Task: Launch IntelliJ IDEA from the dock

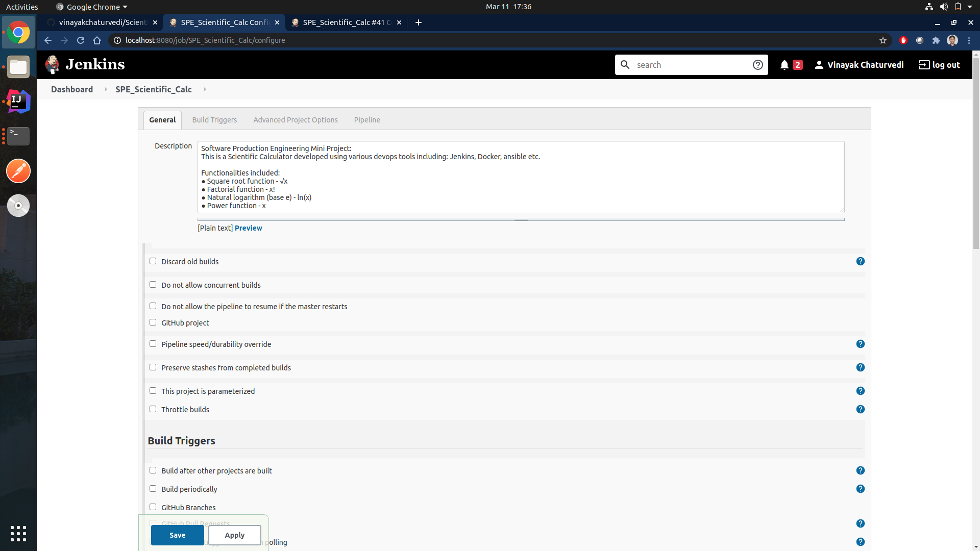Action: pyautogui.click(x=18, y=102)
